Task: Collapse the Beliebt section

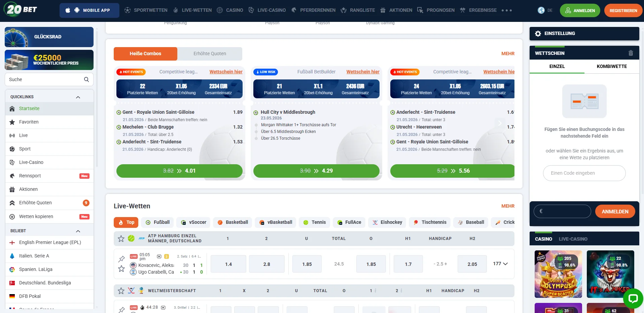Action: [x=78, y=231]
